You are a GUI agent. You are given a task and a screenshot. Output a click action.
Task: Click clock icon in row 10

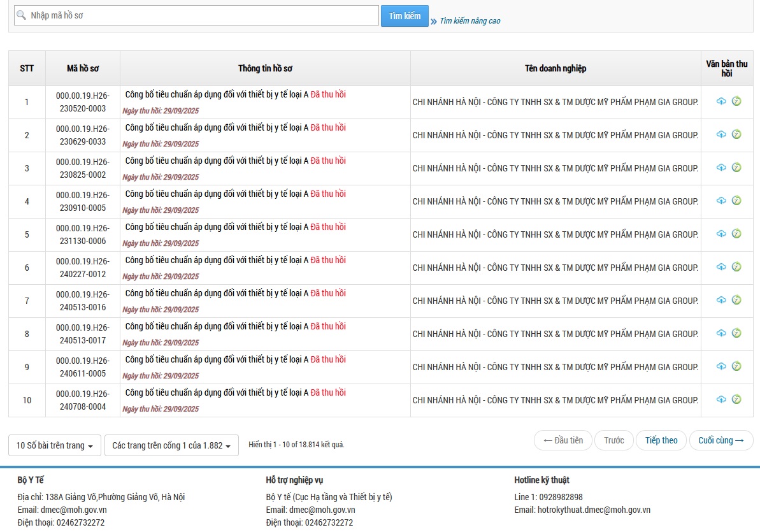click(736, 399)
